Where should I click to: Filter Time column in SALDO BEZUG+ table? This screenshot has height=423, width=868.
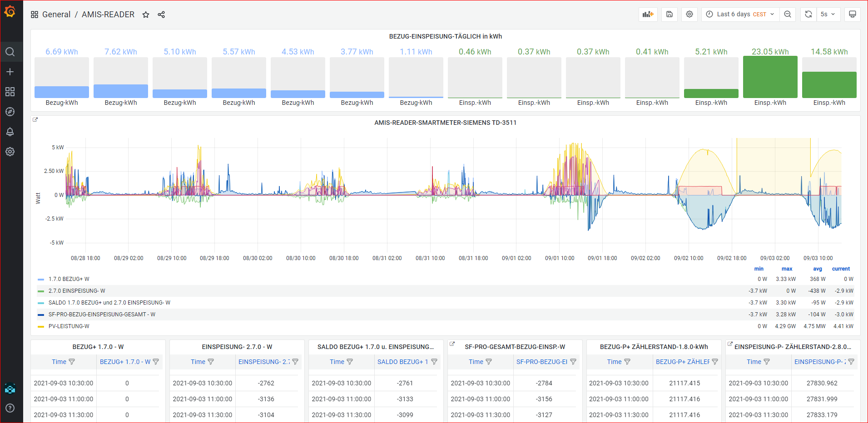[350, 362]
